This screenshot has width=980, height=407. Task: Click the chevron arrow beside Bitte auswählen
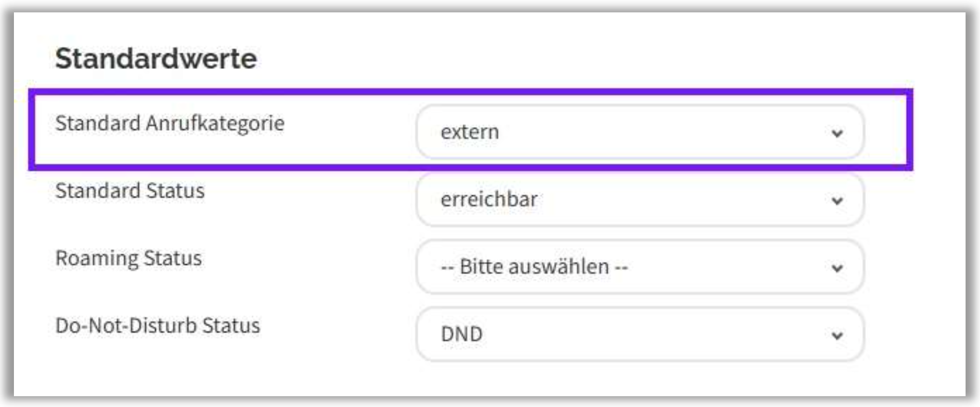point(837,268)
